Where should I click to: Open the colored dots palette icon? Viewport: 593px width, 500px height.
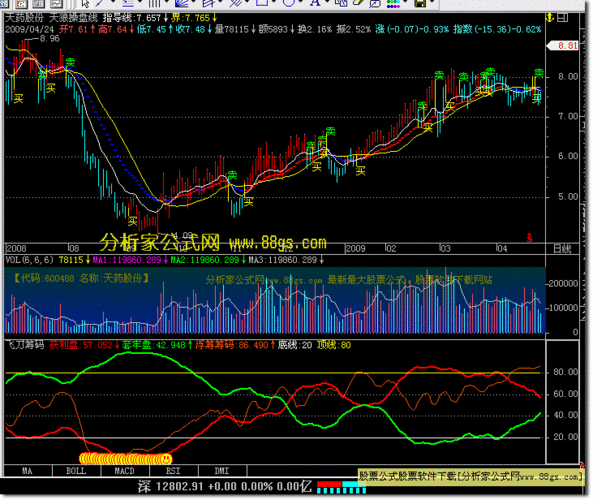(393, 4)
